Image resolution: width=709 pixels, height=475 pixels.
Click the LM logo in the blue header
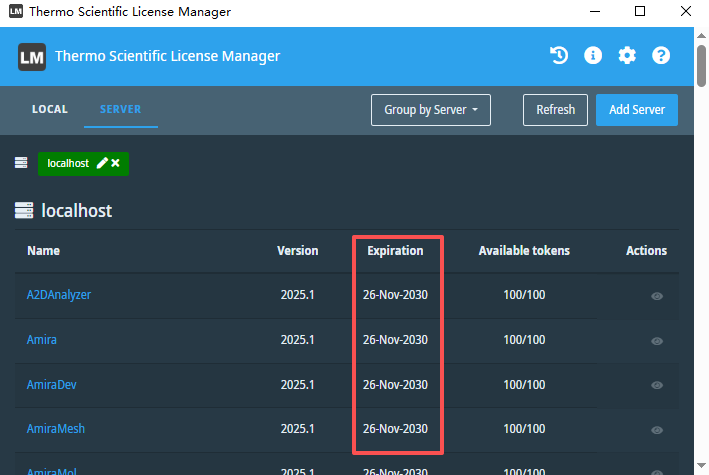(32, 57)
